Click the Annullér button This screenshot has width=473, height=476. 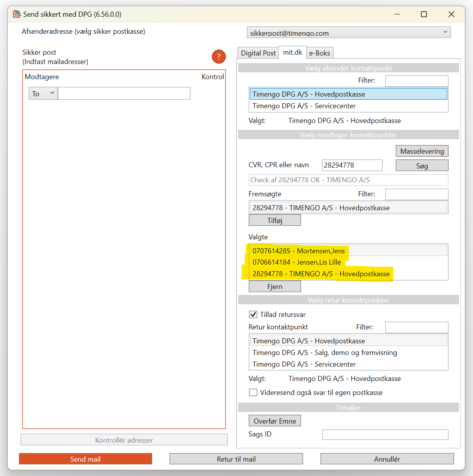(386, 459)
